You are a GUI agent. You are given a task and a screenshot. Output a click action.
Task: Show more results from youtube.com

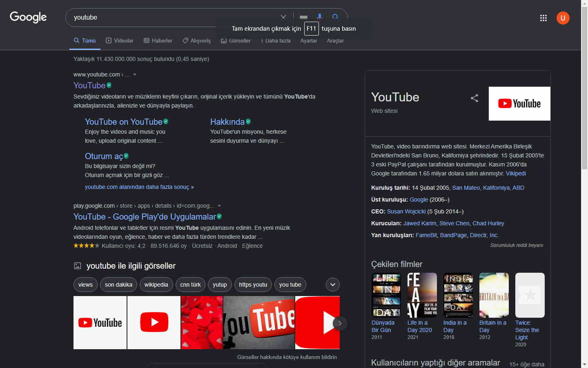point(139,187)
